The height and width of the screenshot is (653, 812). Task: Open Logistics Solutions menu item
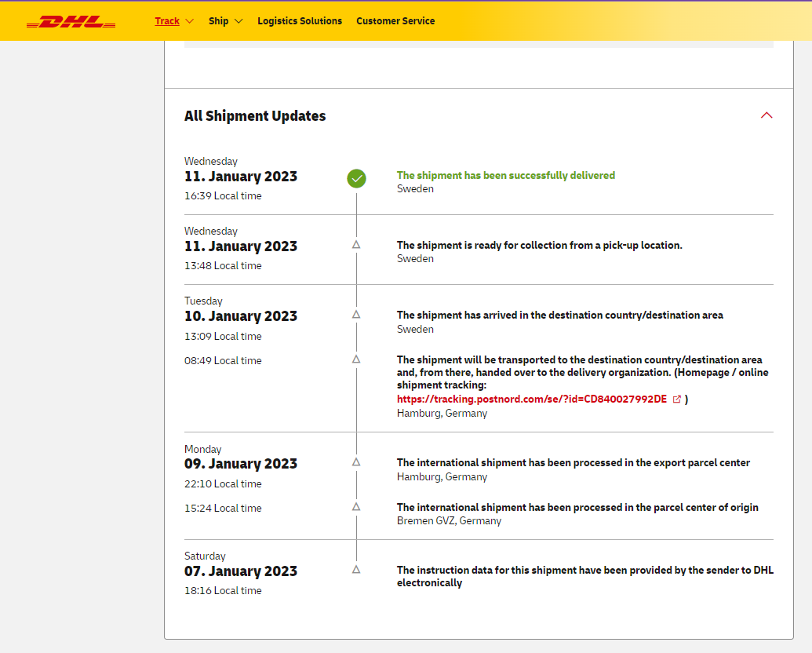300,21
